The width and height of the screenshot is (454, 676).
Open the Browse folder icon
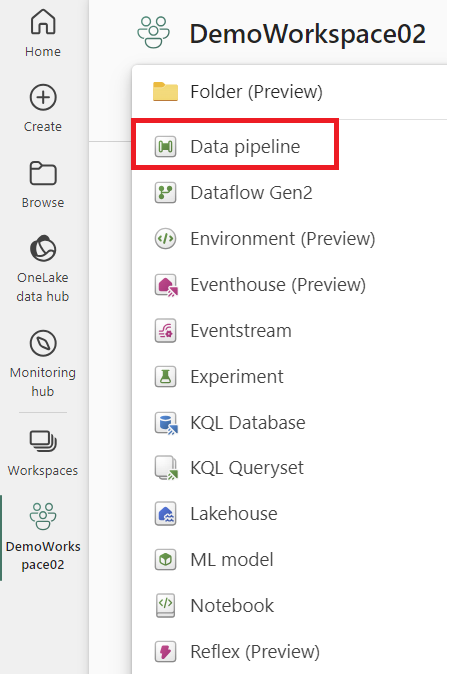(43, 173)
